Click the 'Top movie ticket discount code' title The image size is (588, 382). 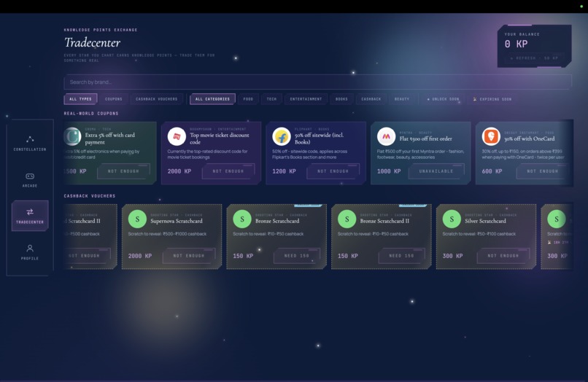[x=220, y=139]
